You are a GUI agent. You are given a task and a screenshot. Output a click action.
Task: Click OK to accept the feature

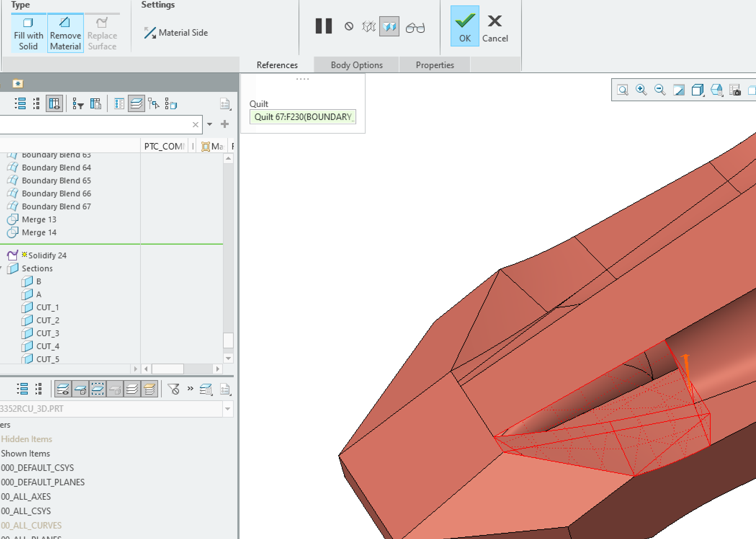[x=465, y=26]
